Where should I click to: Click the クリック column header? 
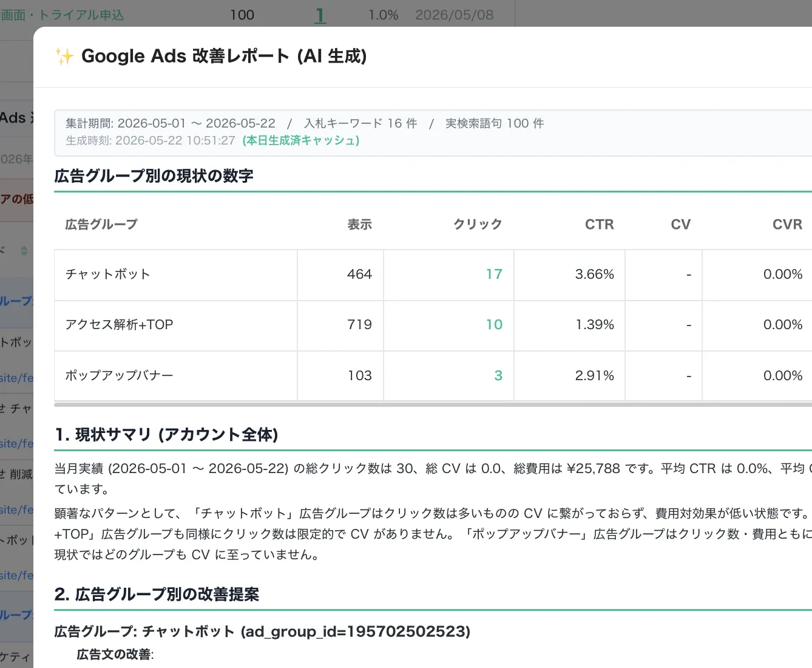click(478, 225)
